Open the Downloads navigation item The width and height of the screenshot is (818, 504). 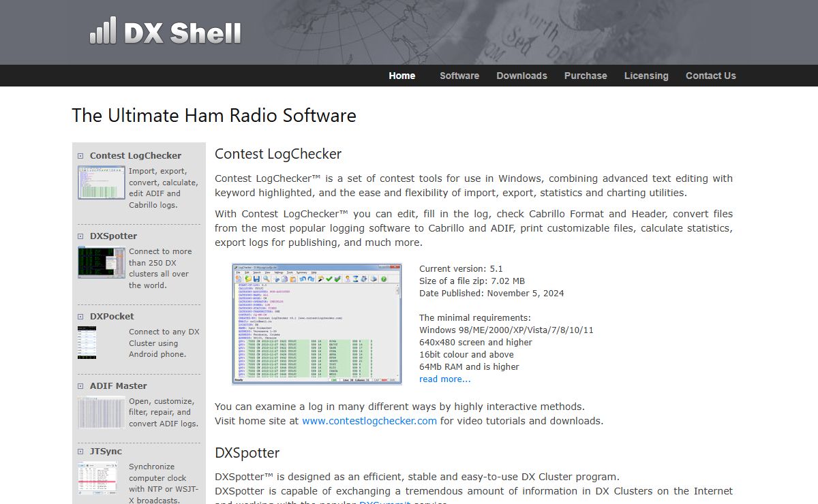point(521,76)
